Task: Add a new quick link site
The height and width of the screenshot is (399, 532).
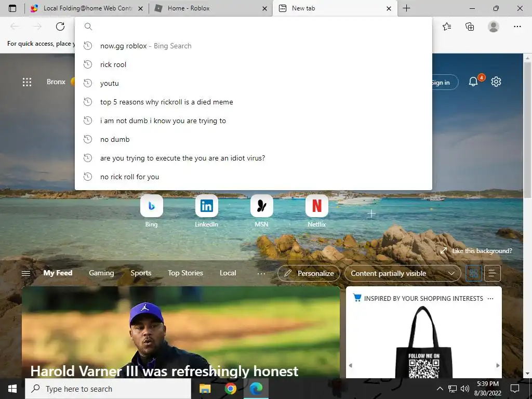Action: (371, 214)
